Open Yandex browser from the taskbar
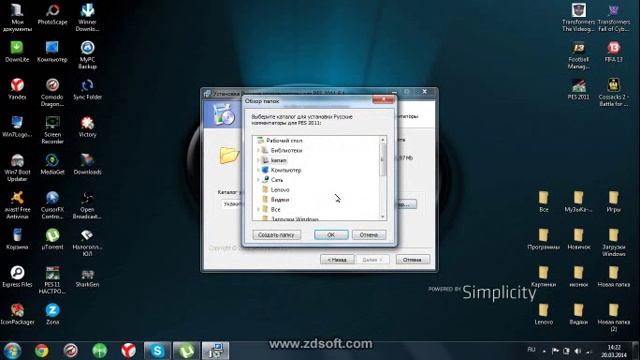This screenshot has width=640, height=360. 128,351
